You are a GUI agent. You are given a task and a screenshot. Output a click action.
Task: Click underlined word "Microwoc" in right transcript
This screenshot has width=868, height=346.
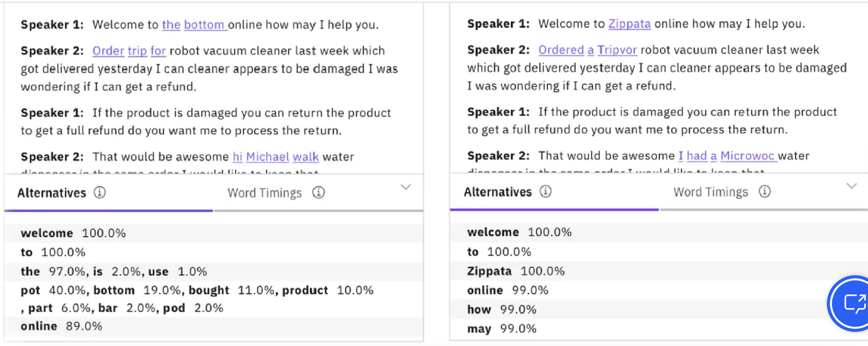coord(747,155)
